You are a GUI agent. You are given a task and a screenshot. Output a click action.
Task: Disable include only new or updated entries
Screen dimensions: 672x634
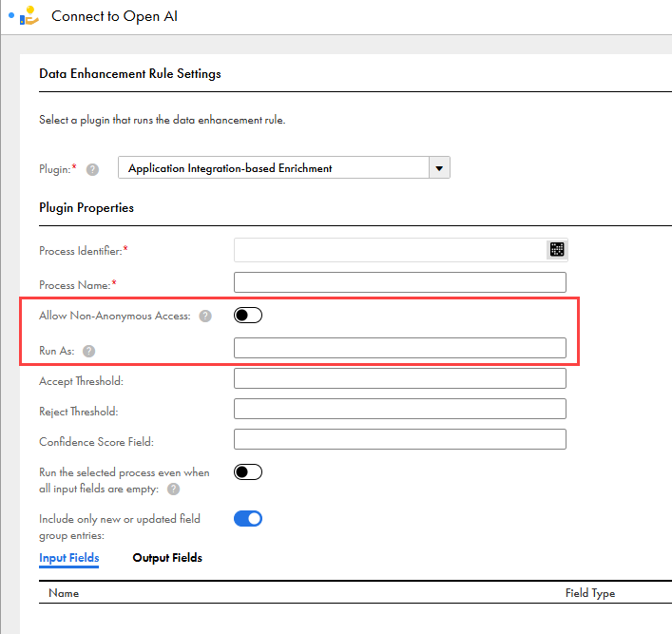[248, 519]
